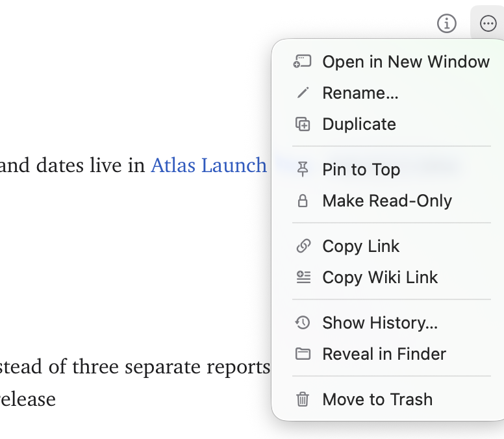Open Show History… entry
504x439 pixels.
click(391, 323)
